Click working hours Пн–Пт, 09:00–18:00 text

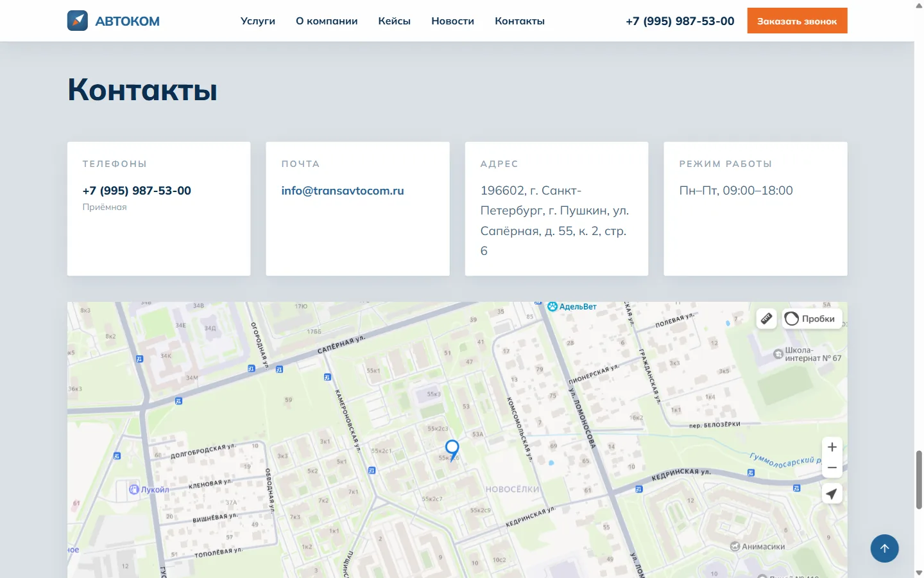click(x=736, y=191)
